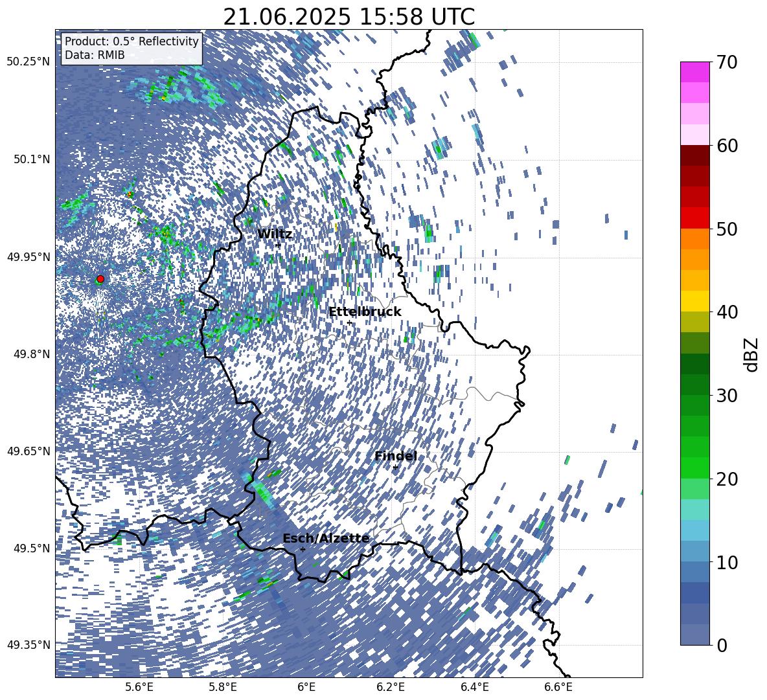Click the 49.8°N latitude label
The height and width of the screenshot is (700, 767).
31,354
